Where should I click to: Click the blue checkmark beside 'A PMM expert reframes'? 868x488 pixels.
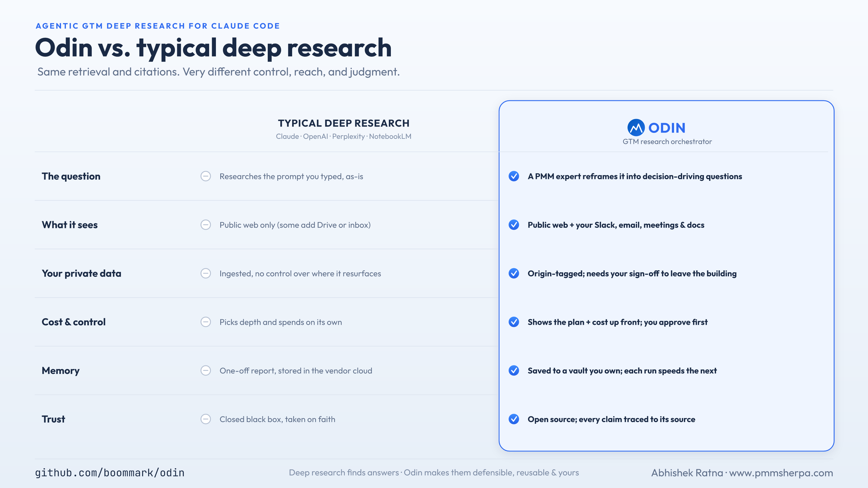514,176
